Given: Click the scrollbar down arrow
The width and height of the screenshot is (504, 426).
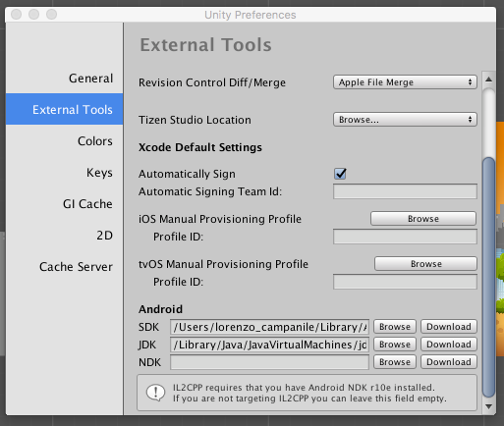Looking at the screenshot, I should click(x=488, y=406).
